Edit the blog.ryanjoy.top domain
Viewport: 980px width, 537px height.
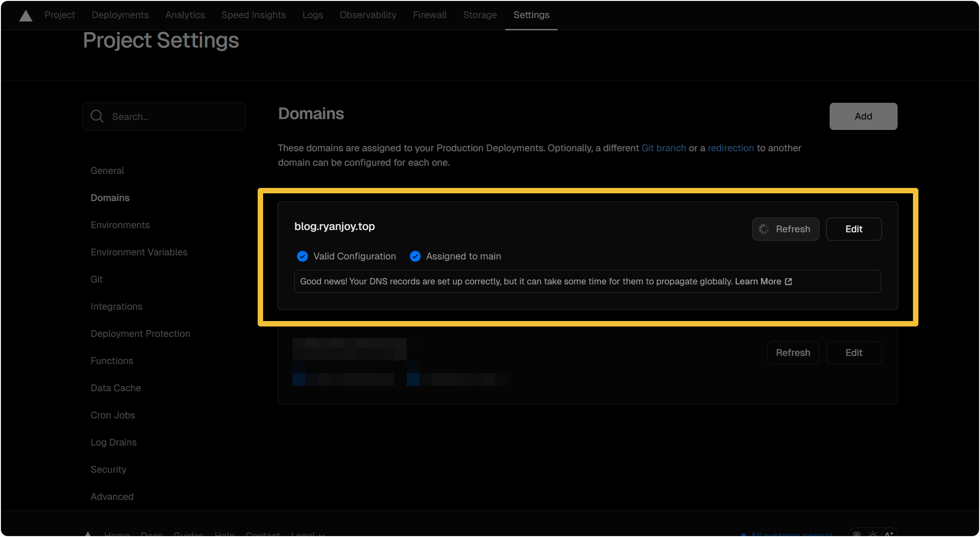853,229
